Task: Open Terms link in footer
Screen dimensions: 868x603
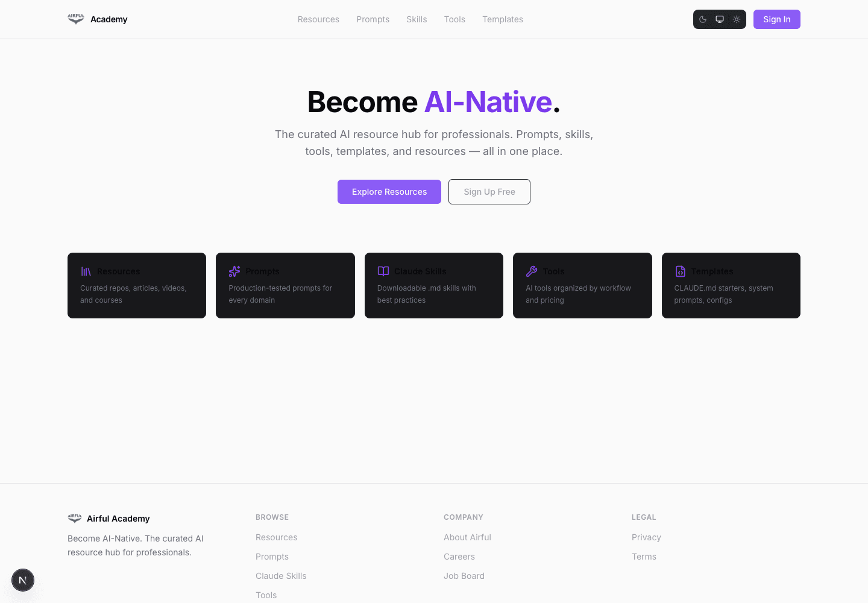Action: (644, 557)
